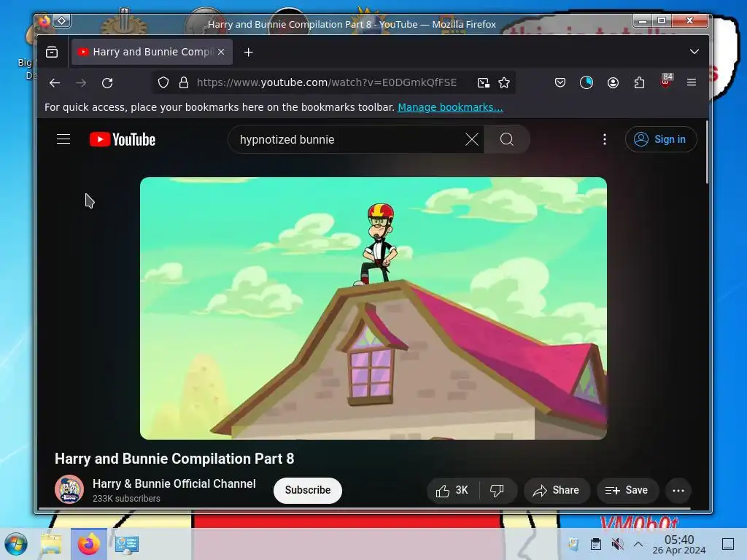
Task: Open the tracking protection shield icon
Action: (x=163, y=82)
